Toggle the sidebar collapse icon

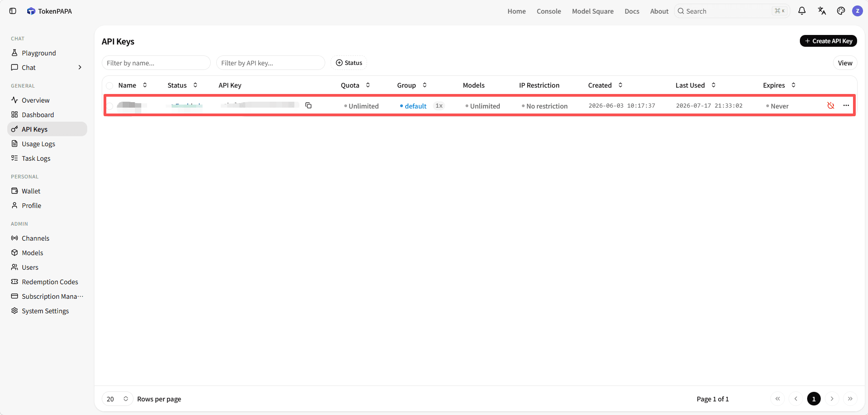[13, 11]
